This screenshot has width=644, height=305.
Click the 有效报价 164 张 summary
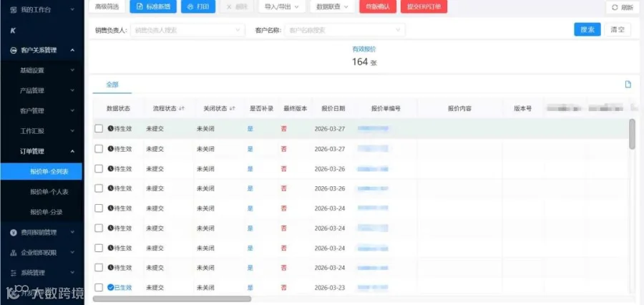click(x=364, y=57)
